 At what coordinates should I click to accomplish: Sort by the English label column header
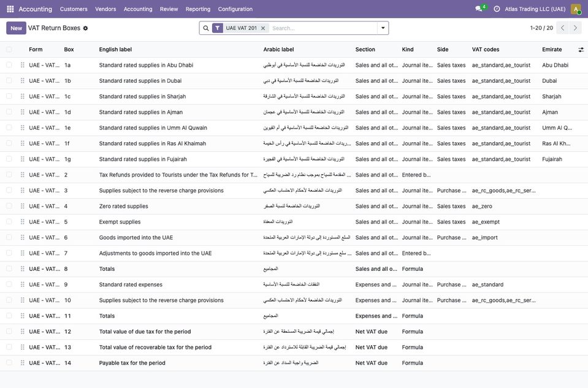115,50
